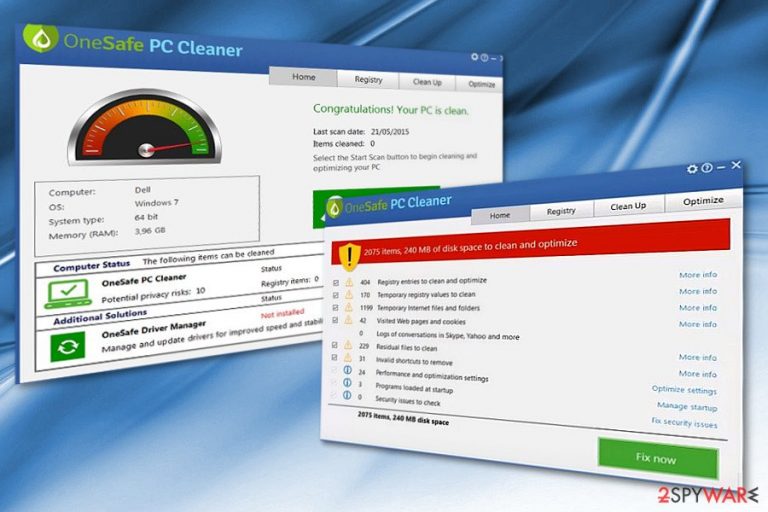Click the green refresh icon for OneSafe Driver Manager

click(x=68, y=347)
